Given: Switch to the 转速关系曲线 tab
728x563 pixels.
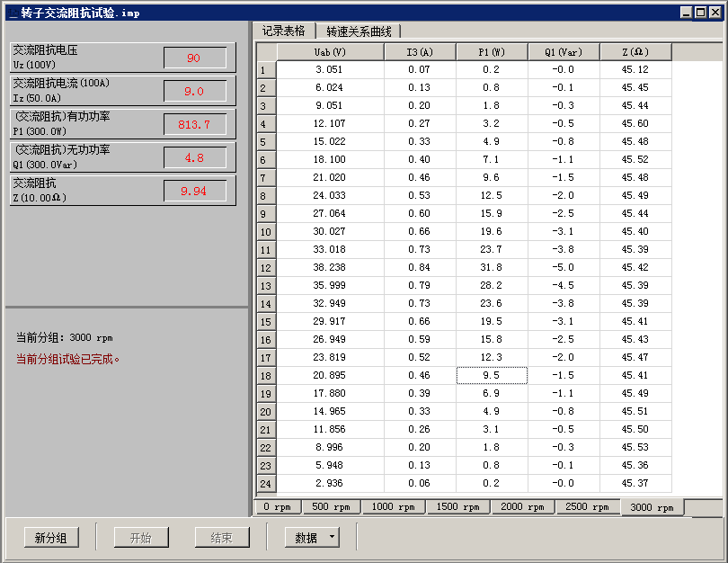Looking at the screenshot, I should point(359,31).
